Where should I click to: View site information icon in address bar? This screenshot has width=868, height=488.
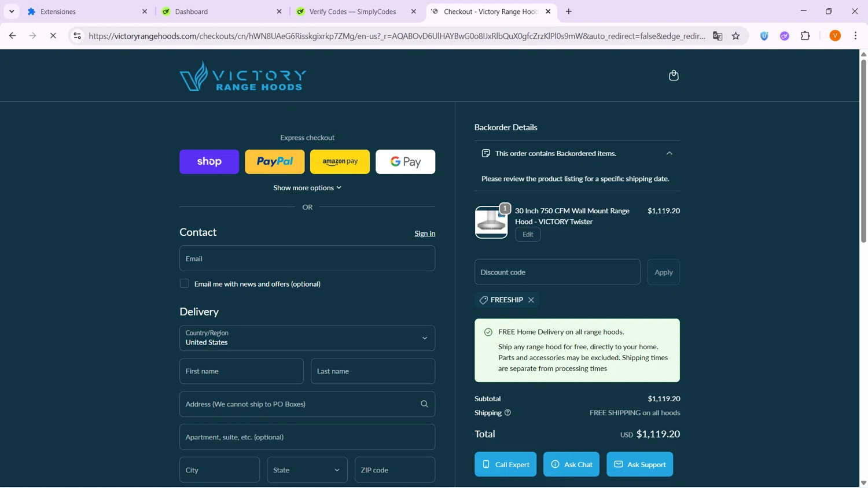(x=77, y=36)
